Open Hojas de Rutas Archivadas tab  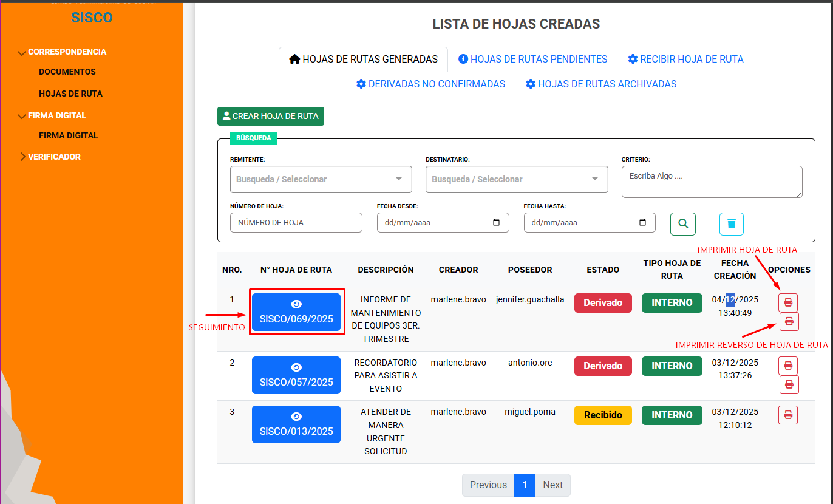click(x=601, y=84)
